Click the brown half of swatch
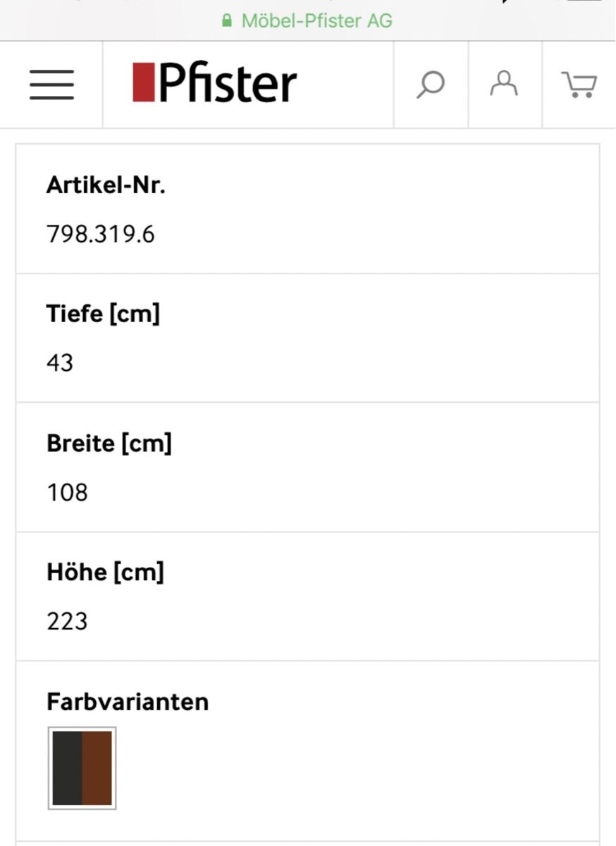The height and width of the screenshot is (846, 616). pyautogui.click(x=97, y=768)
